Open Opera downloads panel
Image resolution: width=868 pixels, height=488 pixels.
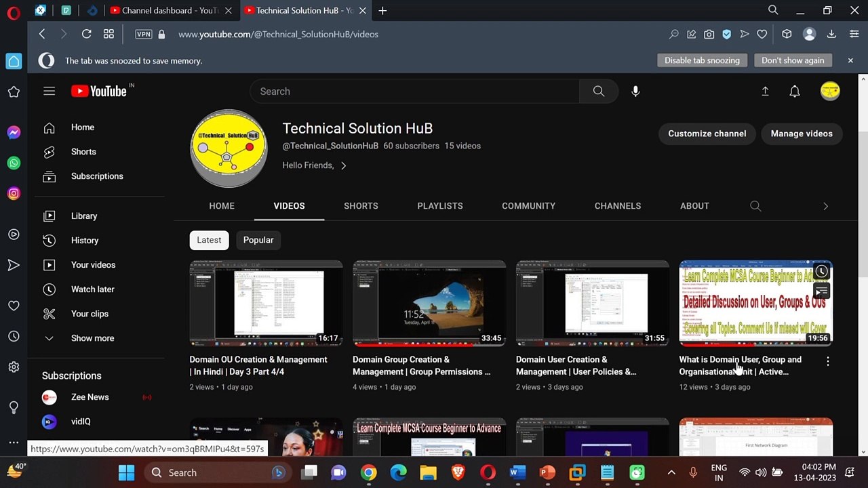tap(831, 34)
